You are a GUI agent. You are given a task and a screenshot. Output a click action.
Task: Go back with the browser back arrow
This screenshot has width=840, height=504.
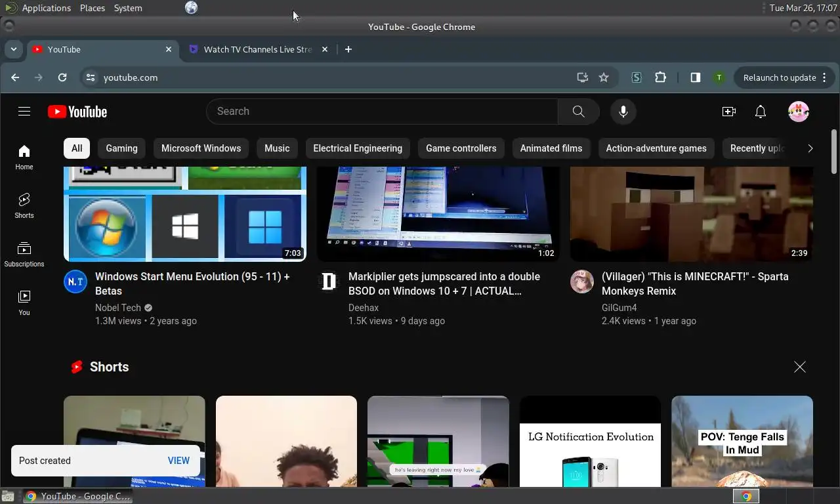pos(15,77)
